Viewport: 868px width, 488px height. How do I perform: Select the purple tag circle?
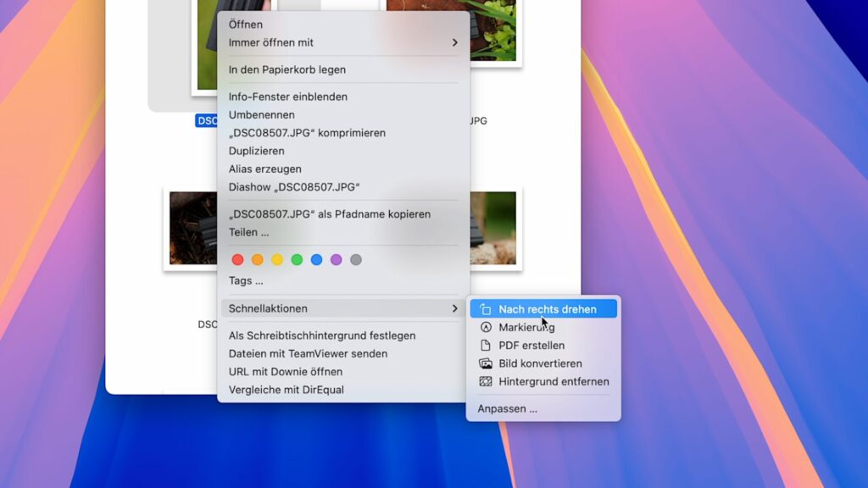337,259
